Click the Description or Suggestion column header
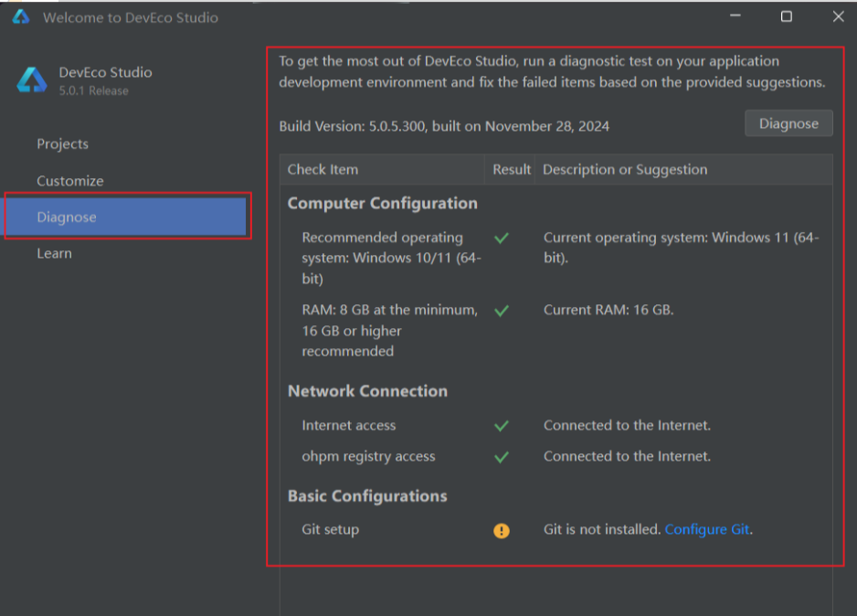Screen dimensions: 857x616 [x=625, y=170]
